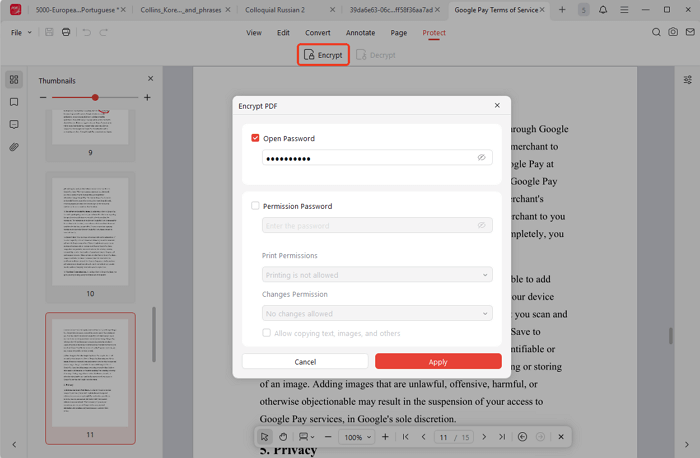Screen dimensions: 700x458
Task: Open the 100% zoom level dropdown
Action: (x=357, y=437)
